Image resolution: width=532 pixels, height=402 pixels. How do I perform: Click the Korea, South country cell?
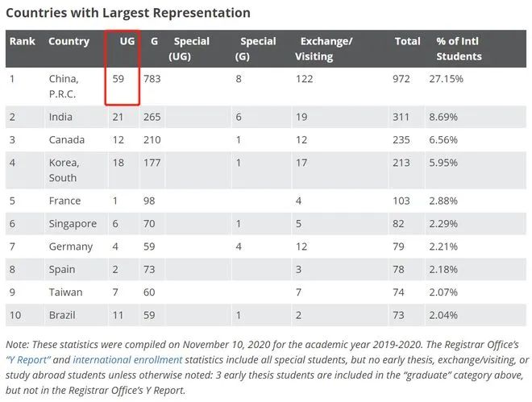pyautogui.click(x=63, y=170)
